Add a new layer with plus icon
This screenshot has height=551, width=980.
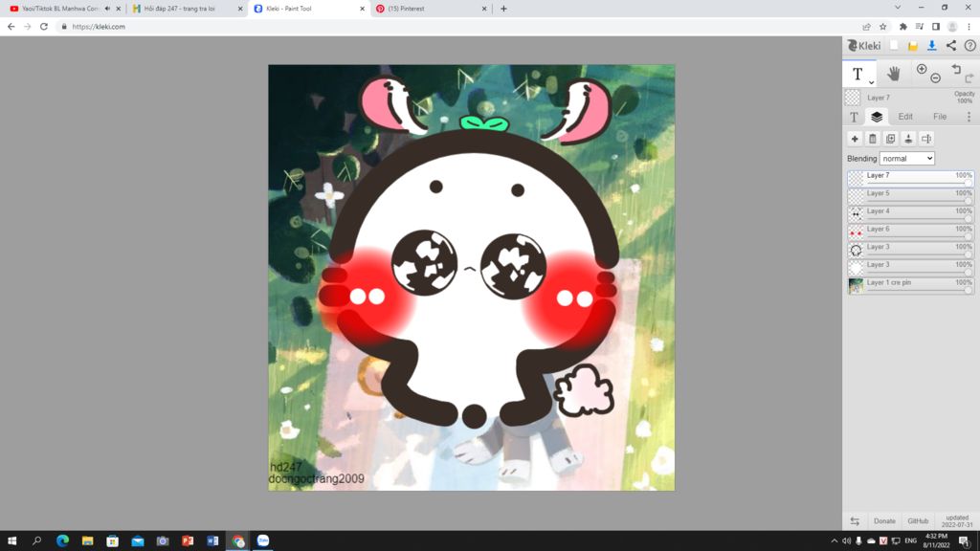[x=855, y=139]
